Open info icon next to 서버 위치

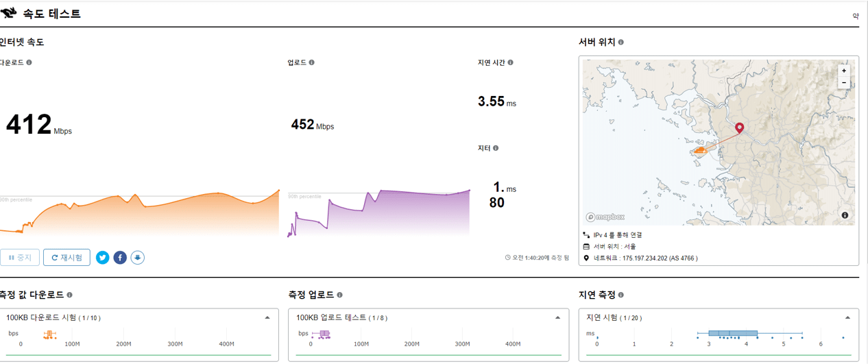tap(620, 42)
